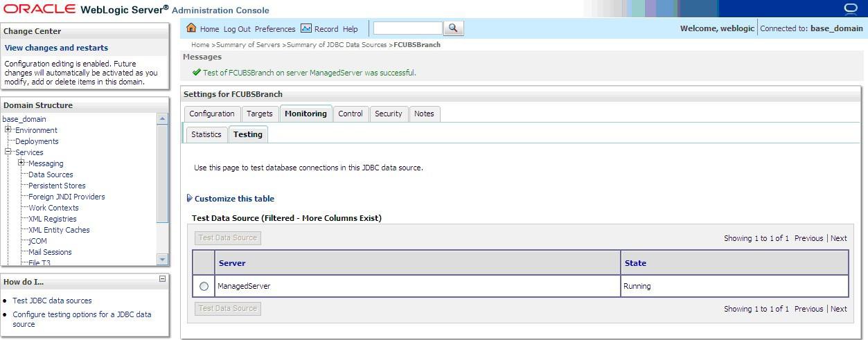Image resolution: width=868 pixels, height=340 pixels.
Task: Click the lower Next pagination link
Action: [838, 309]
